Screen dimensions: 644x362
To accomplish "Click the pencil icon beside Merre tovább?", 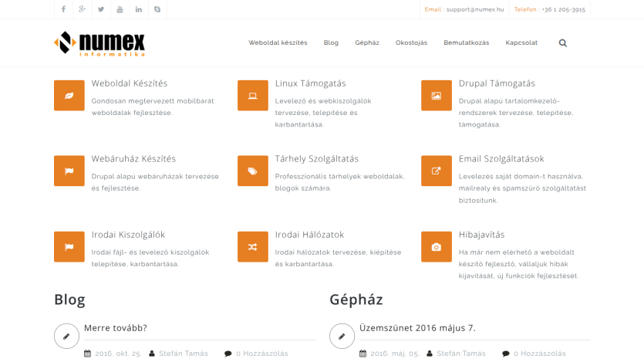I will (x=66, y=336).
